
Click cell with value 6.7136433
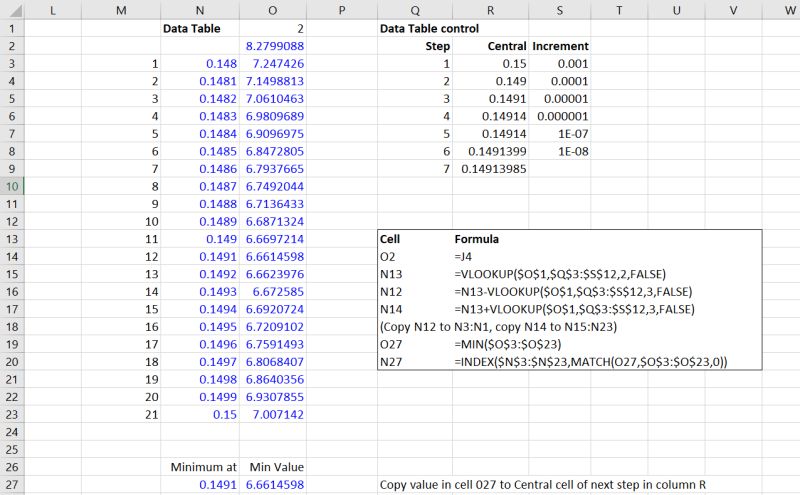click(x=273, y=204)
